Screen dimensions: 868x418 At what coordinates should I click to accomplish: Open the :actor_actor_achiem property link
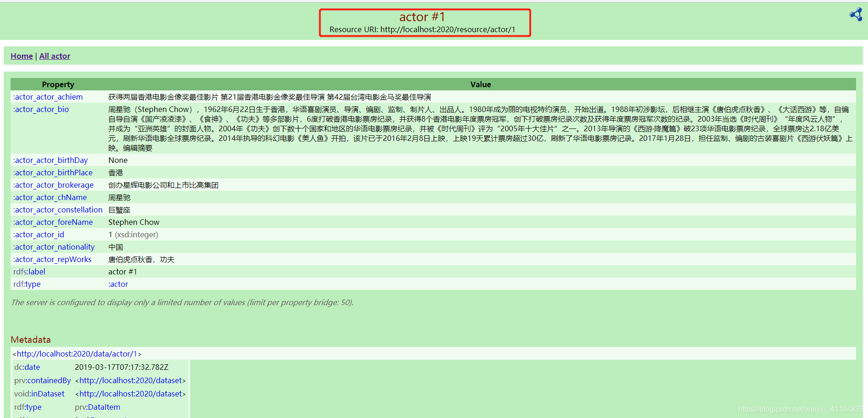pyautogui.click(x=48, y=97)
